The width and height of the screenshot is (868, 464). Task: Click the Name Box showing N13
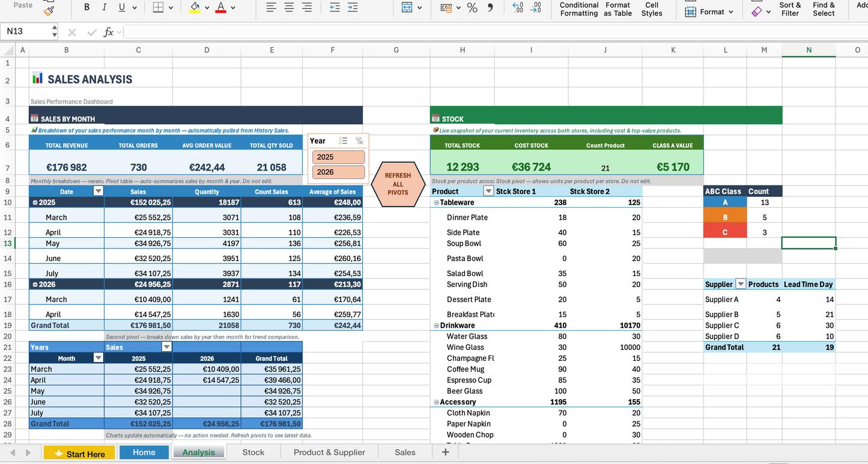point(26,31)
